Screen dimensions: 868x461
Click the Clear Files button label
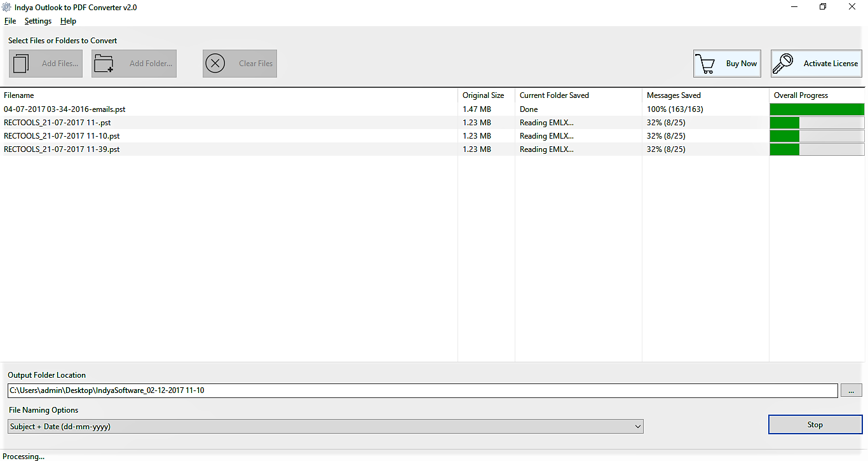[255, 64]
